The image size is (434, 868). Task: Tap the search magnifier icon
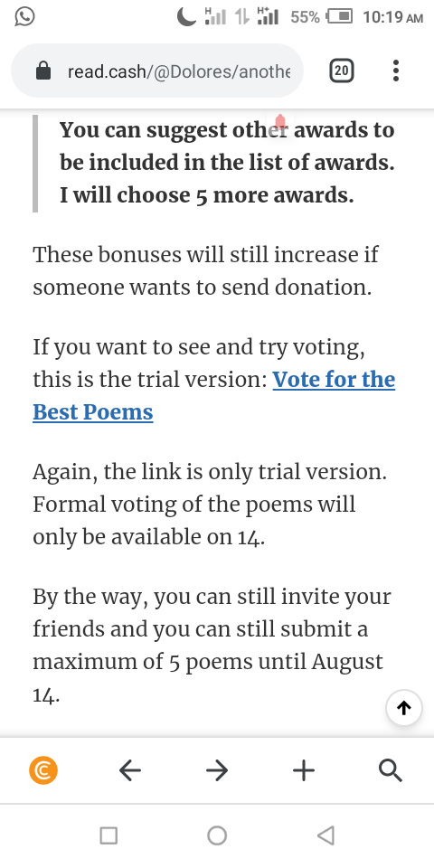[391, 770]
